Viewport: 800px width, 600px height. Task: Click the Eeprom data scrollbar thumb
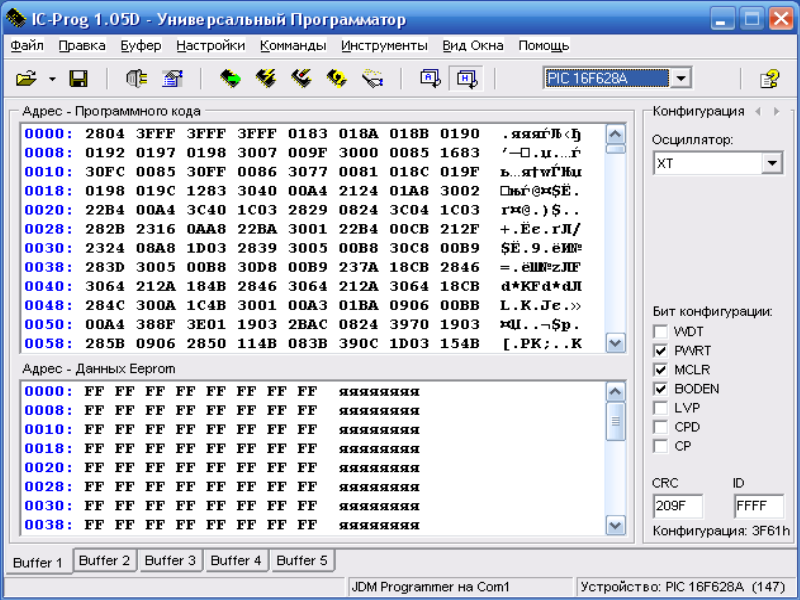click(615, 421)
